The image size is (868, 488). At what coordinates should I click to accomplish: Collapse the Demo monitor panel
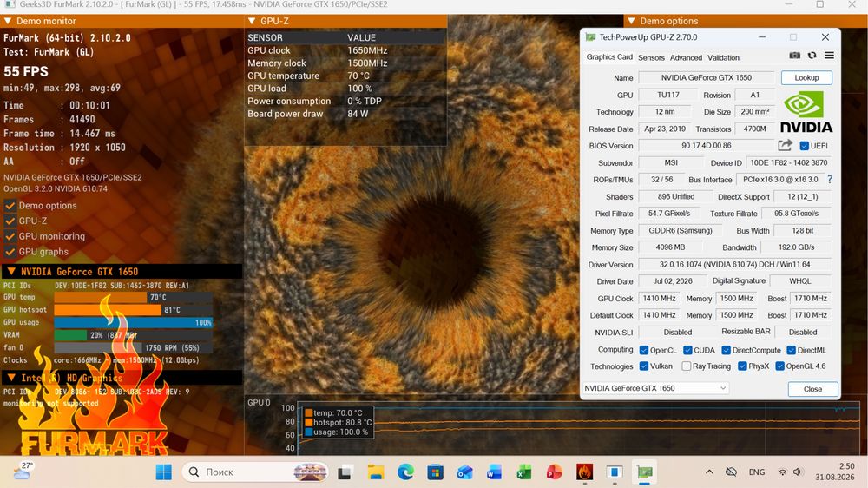(8, 21)
